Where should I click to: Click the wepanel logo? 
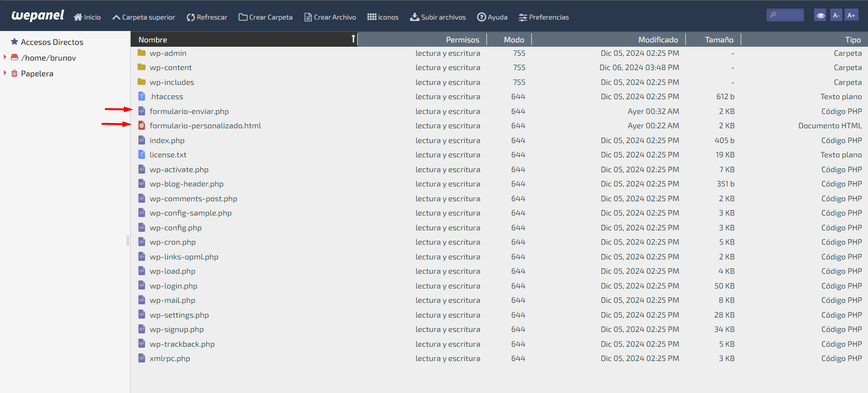pyautogui.click(x=38, y=16)
